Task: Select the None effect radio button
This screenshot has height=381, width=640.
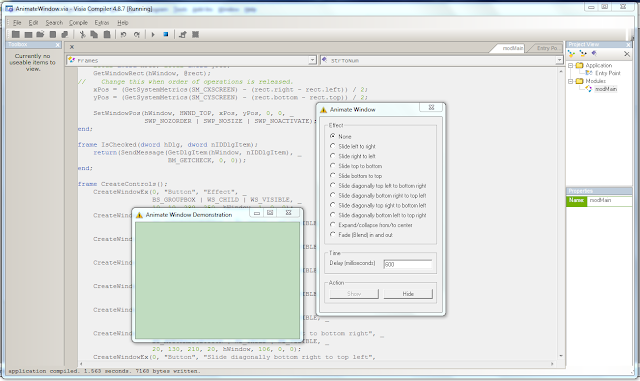Action: pyautogui.click(x=333, y=136)
